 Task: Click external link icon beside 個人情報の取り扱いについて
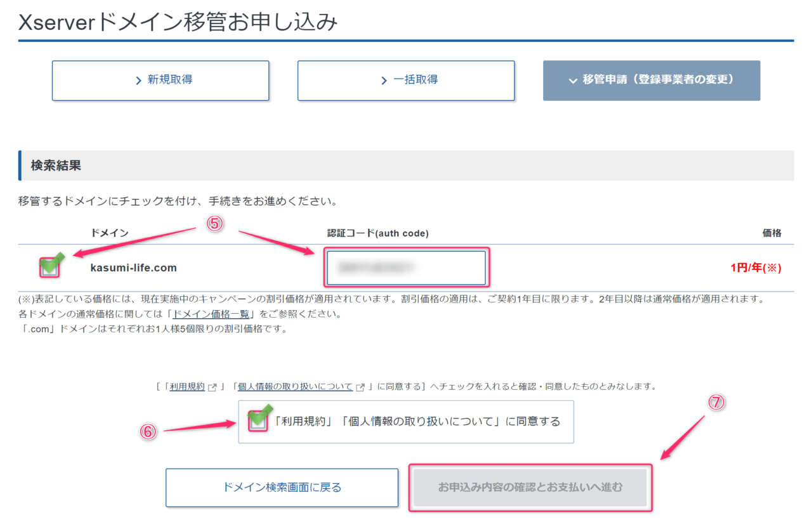[360, 387]
